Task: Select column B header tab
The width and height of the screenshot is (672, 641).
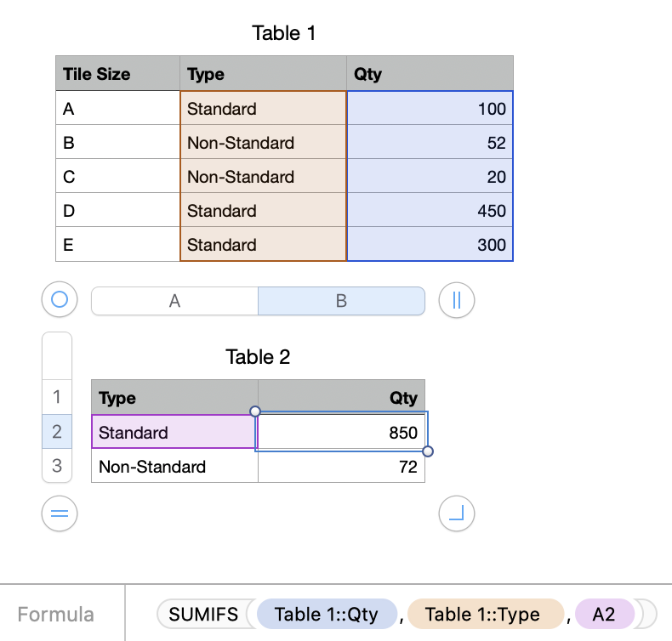Action: coord(341,301)
